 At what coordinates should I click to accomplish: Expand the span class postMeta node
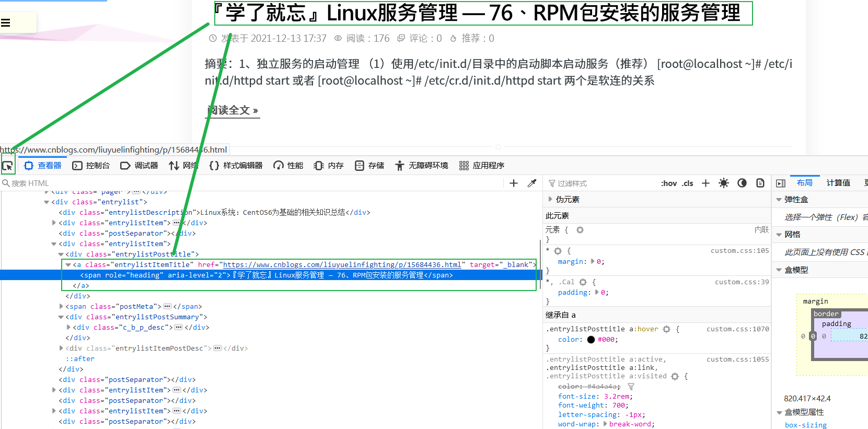61,307
